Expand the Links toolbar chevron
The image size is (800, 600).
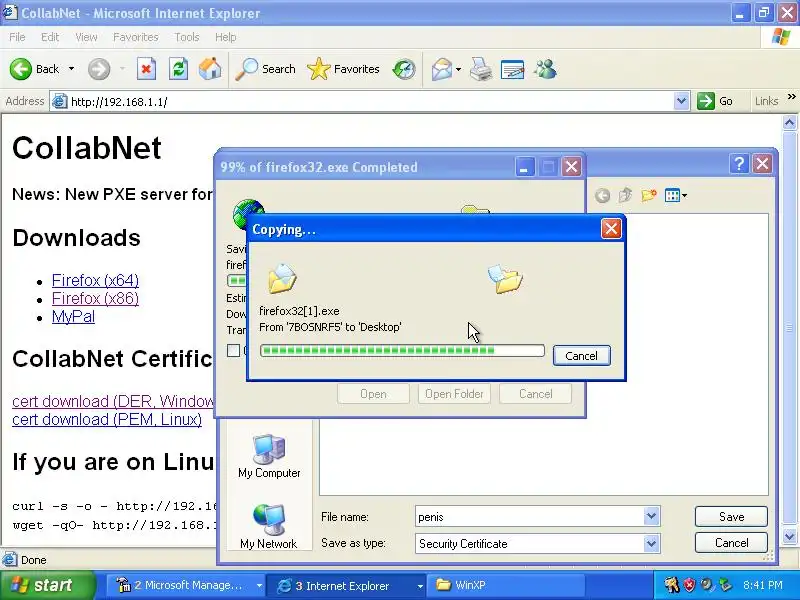pyautogui.click(x=791, y=97)
